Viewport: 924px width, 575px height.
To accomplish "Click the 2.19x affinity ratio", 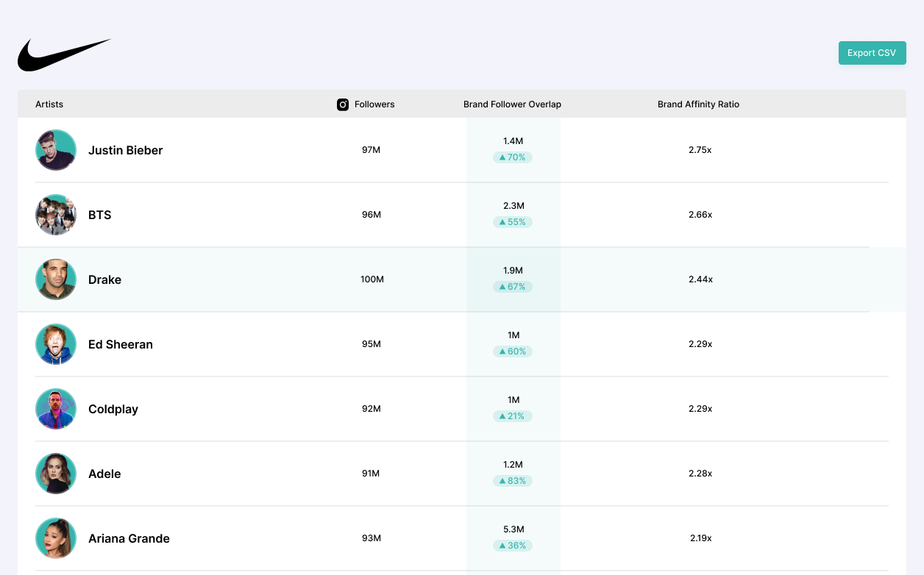I will [x=701, y=538].
